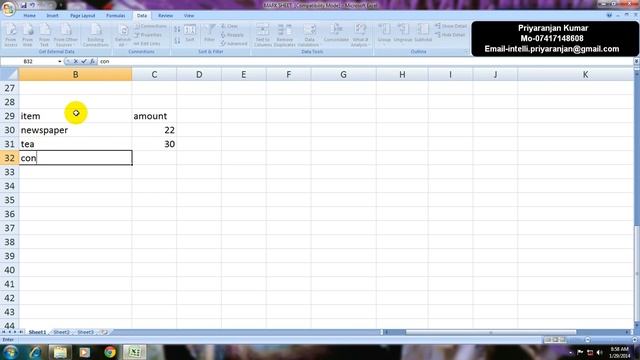
Task: Click Subtotal in Outline group
Action: [x=423, y=33]
